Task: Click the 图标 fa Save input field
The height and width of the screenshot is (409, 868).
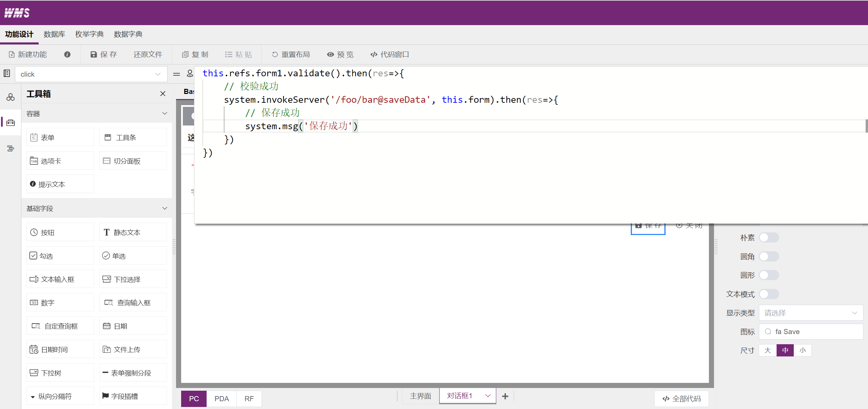Action: 811,332
